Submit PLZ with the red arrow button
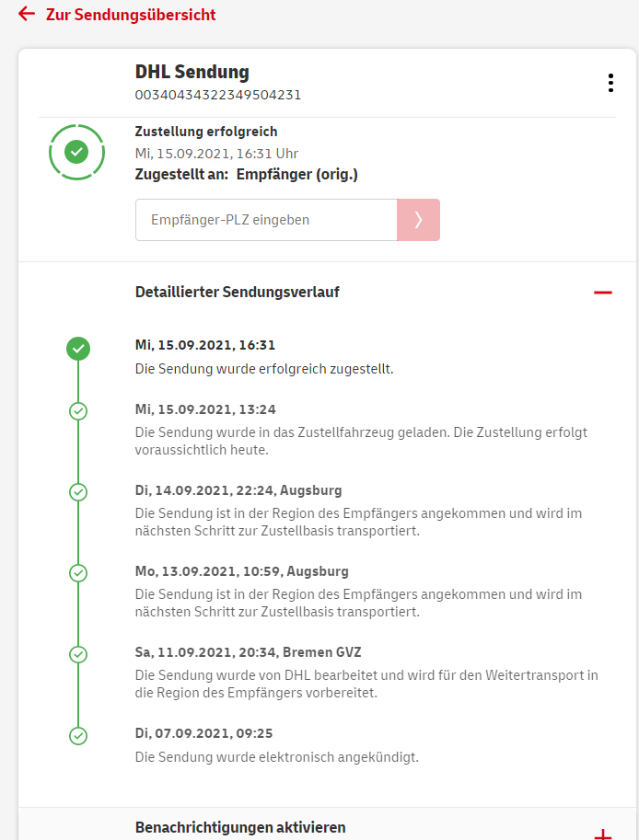This screenshot has width=639, height=840. tap(418, 220)
